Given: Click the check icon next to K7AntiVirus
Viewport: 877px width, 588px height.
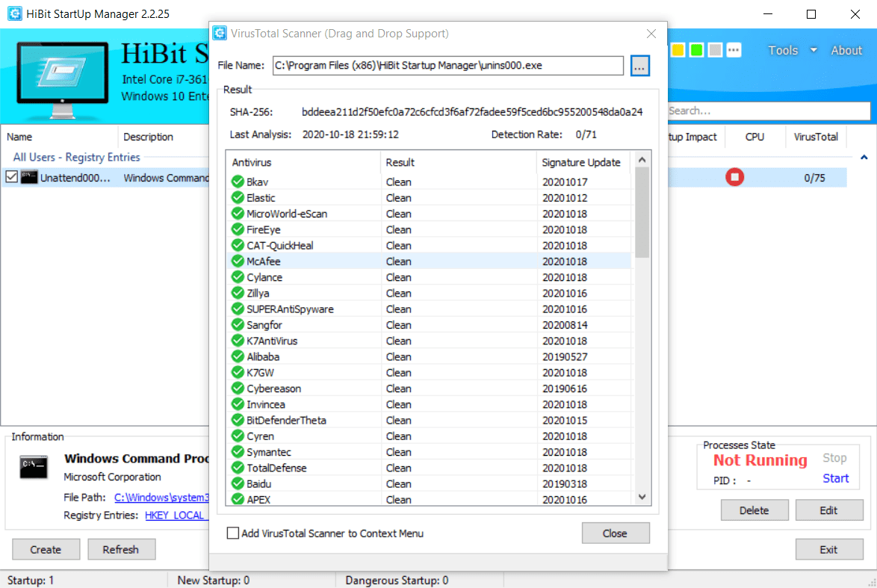Looking at the screenshot, I should click(x=238, y=341).
